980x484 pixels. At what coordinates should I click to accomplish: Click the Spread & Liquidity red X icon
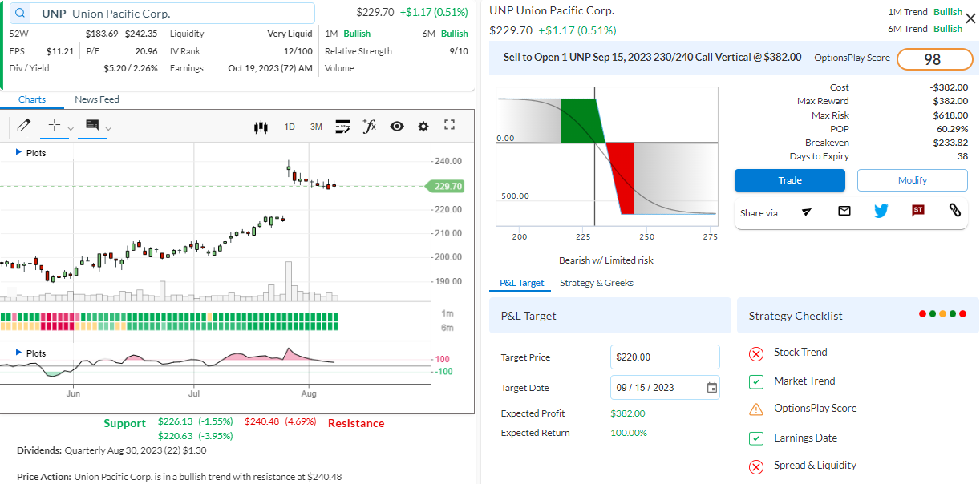coord(755,466)
